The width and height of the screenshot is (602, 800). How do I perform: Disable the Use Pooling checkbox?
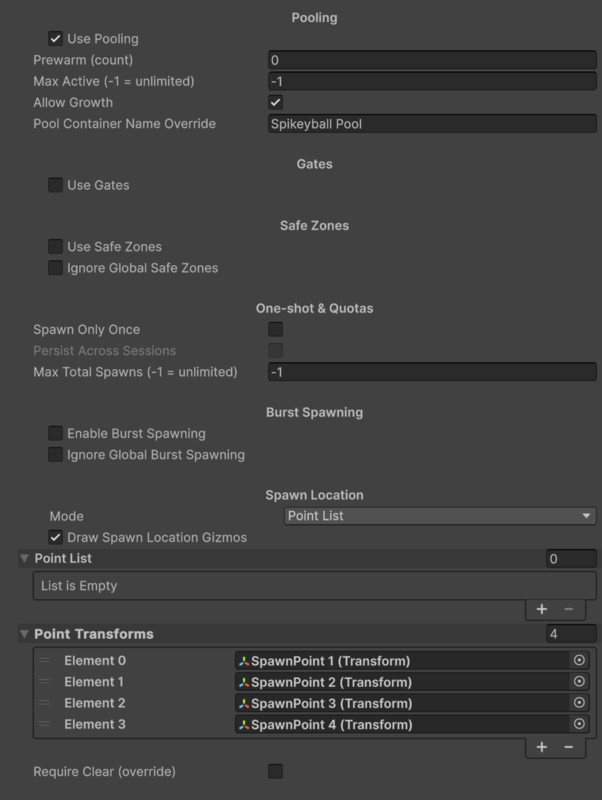coord(55,39)
